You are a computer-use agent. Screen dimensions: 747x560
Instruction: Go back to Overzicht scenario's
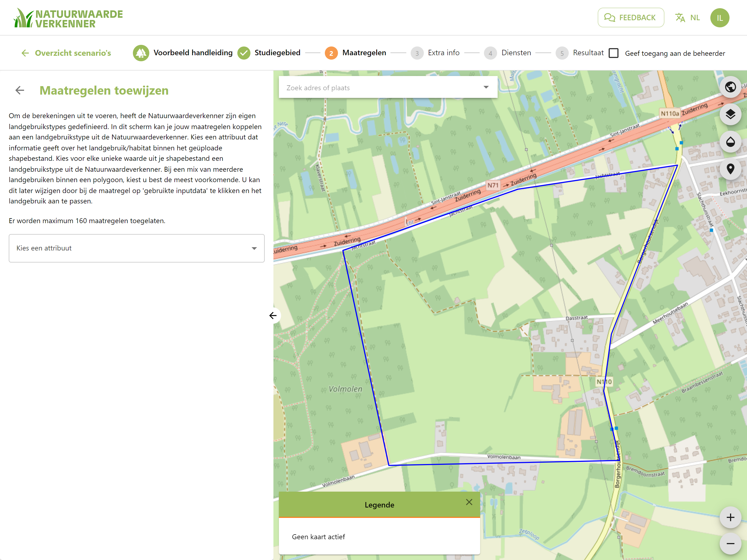coord(66,53)
